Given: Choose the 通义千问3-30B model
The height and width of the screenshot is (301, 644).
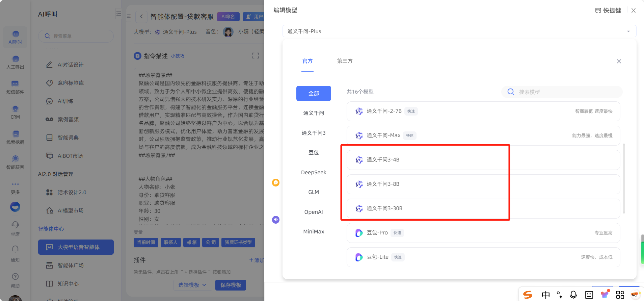Looking at the screenshot, I should click(x=483, y=208).
